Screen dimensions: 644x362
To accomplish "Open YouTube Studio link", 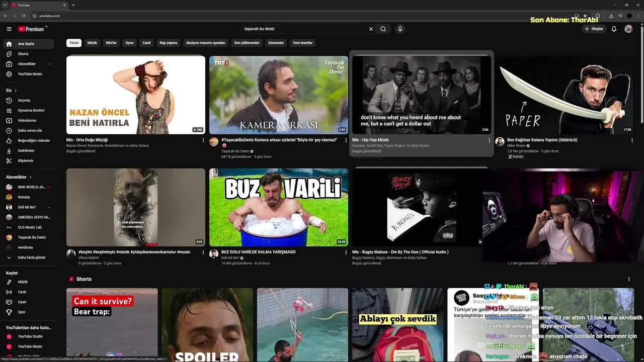I will click(30, 336).
